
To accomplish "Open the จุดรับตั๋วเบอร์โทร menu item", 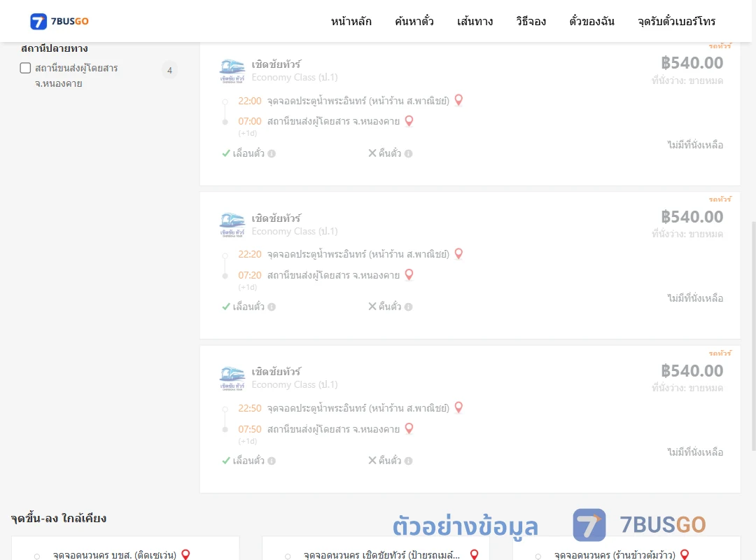I will click(x=676, y=21).
